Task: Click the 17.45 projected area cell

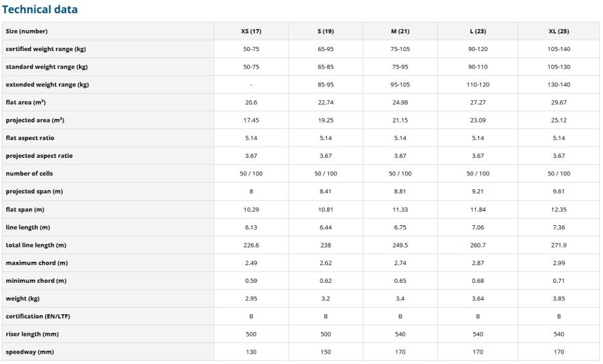Action: pyautogui.click(x=251, y=120)
